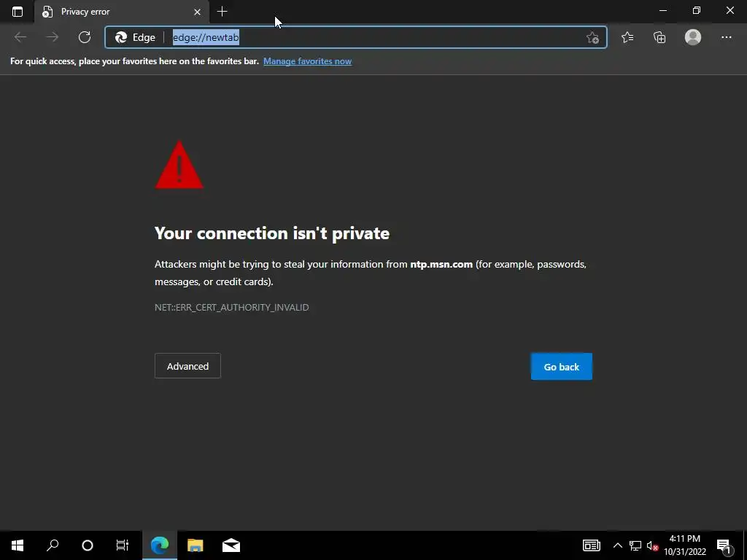This screenshot has height=560, width=747.
Task: Open clock showing 4:11 PM
Action: pos(684,545)
